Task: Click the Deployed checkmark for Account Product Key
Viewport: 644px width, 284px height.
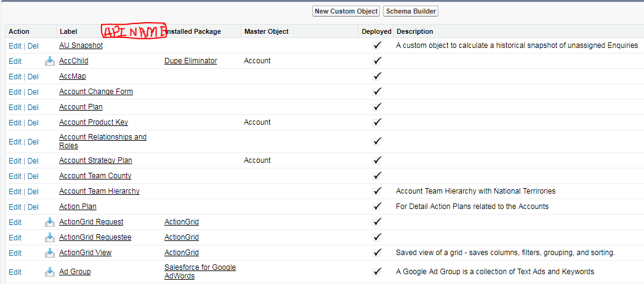Action: tap(377, 122)
